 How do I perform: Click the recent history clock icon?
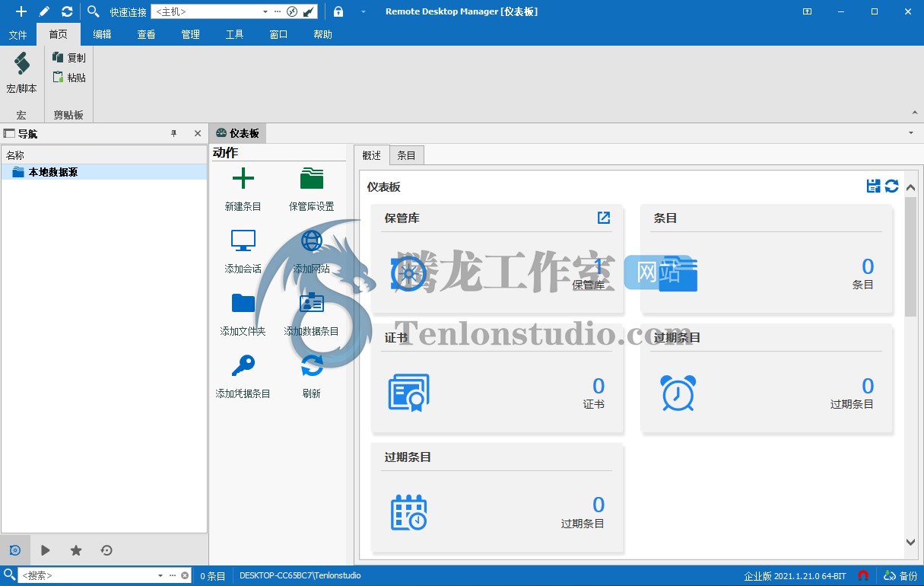point(106,550)
